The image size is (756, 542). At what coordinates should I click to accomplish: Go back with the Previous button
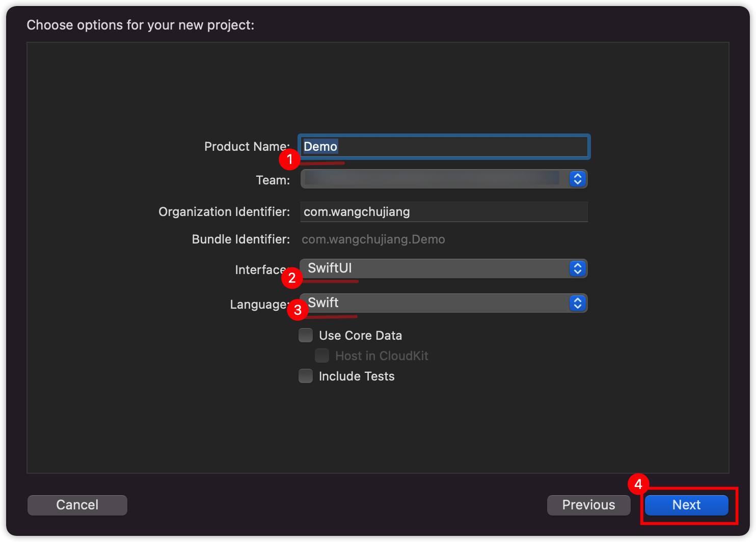tap(588, 505)
